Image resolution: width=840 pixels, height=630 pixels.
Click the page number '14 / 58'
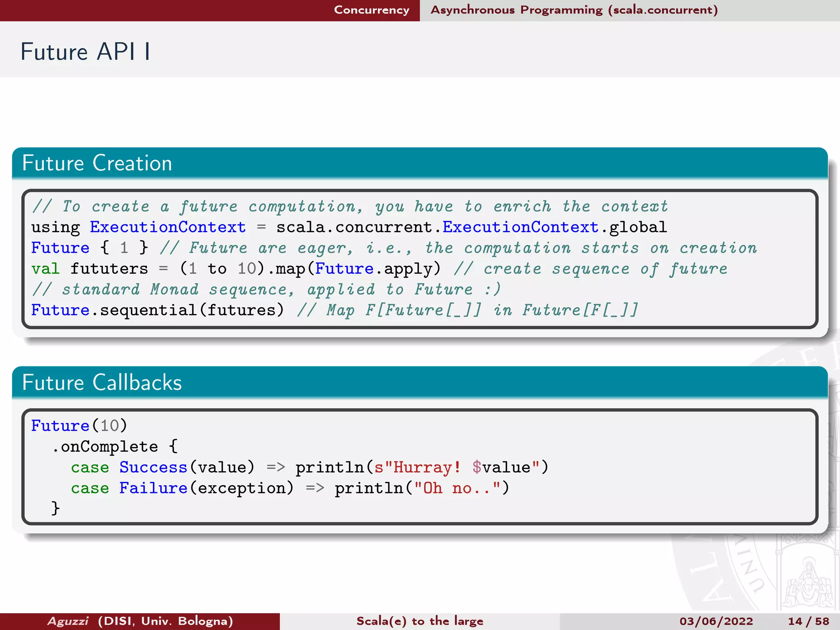[x=808, y=621]
